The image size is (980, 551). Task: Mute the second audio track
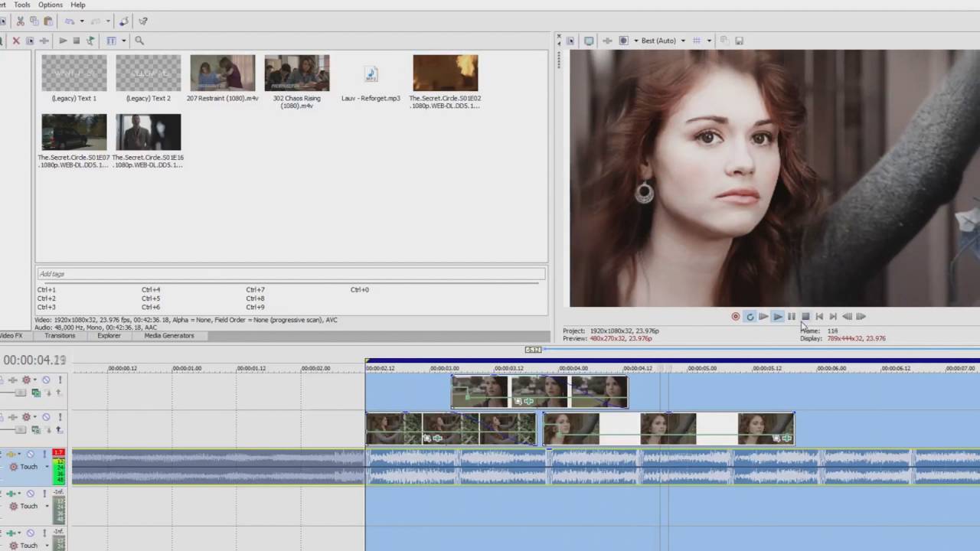31,494
